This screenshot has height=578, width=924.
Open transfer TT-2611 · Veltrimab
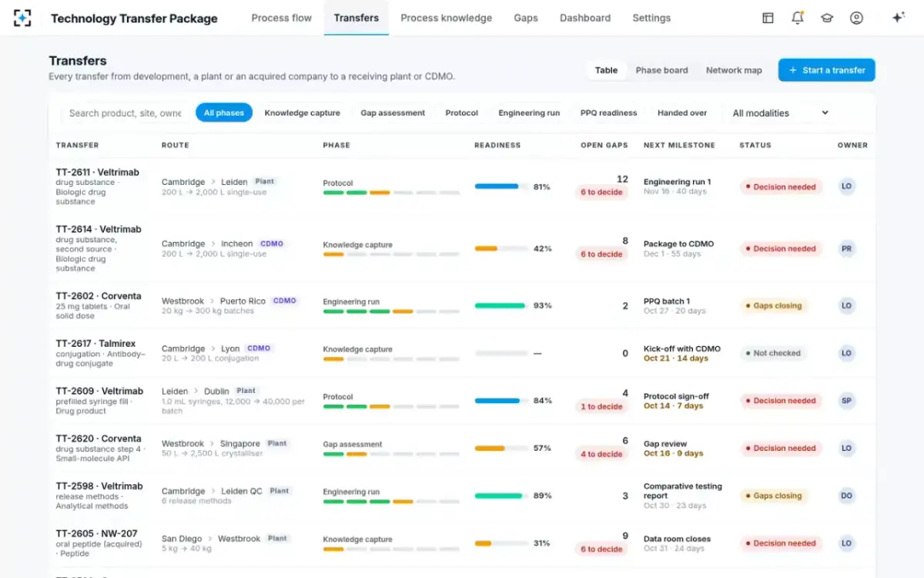[x=98, y=173]
